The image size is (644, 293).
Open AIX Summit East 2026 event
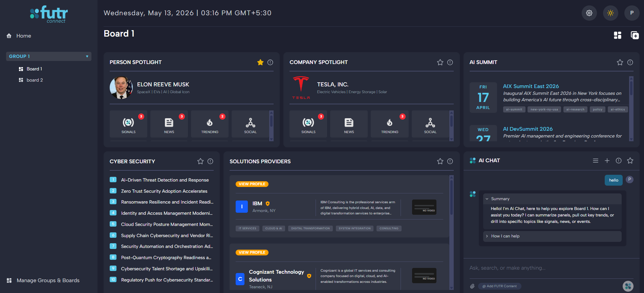click(531, 86)
